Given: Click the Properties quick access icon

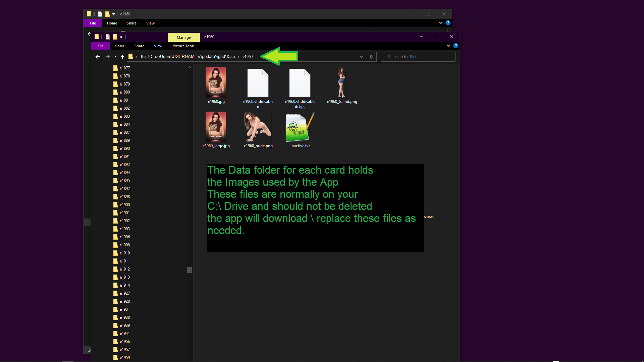Looking at the screenshot, I should click(108, 37).
